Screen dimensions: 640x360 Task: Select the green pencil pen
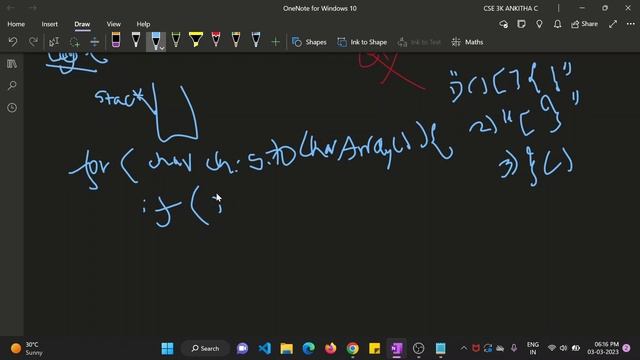click(x=176, y=40)
